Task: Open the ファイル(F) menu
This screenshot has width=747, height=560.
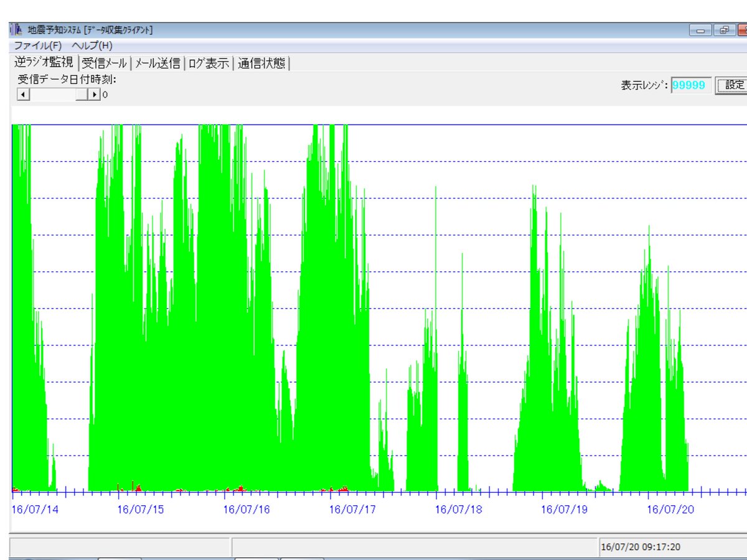Action: [38, 45]
